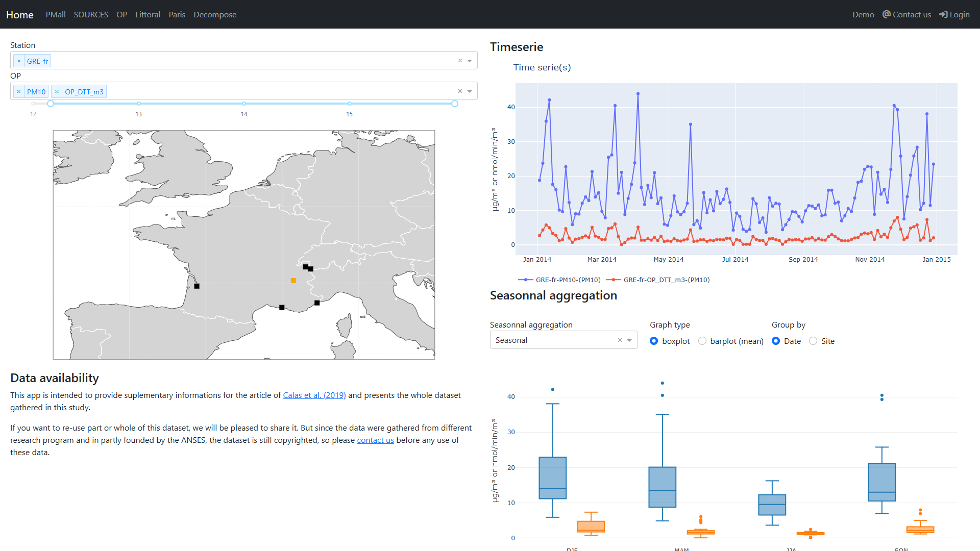980x551 pixels.
Task: Expand the Station dropdown arrow
Action: (470, 61)
